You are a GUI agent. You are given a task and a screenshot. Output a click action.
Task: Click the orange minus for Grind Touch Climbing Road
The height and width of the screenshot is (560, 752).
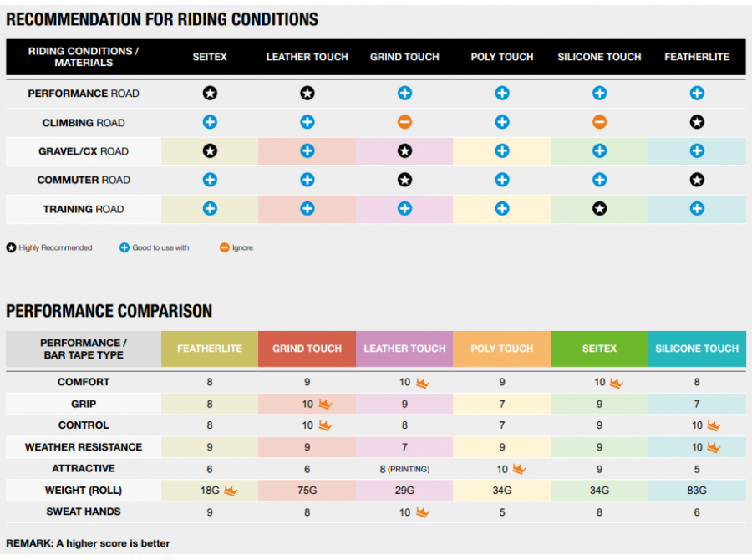coord(404,122)
